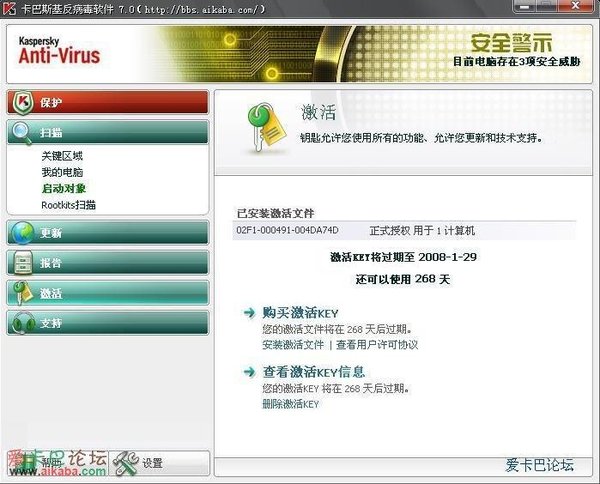600x484 pixels.
Task: Click the 帮助 help button
Action: 57,463
